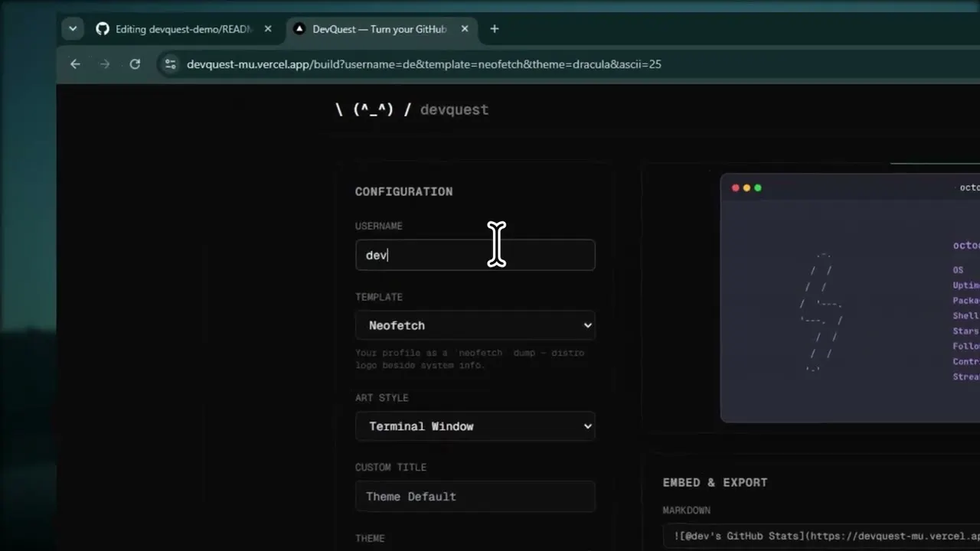This screenshot has height=551, width=980.
Task: Open the Template dropdown showing Neofetch
Action: tap(475, 325)
